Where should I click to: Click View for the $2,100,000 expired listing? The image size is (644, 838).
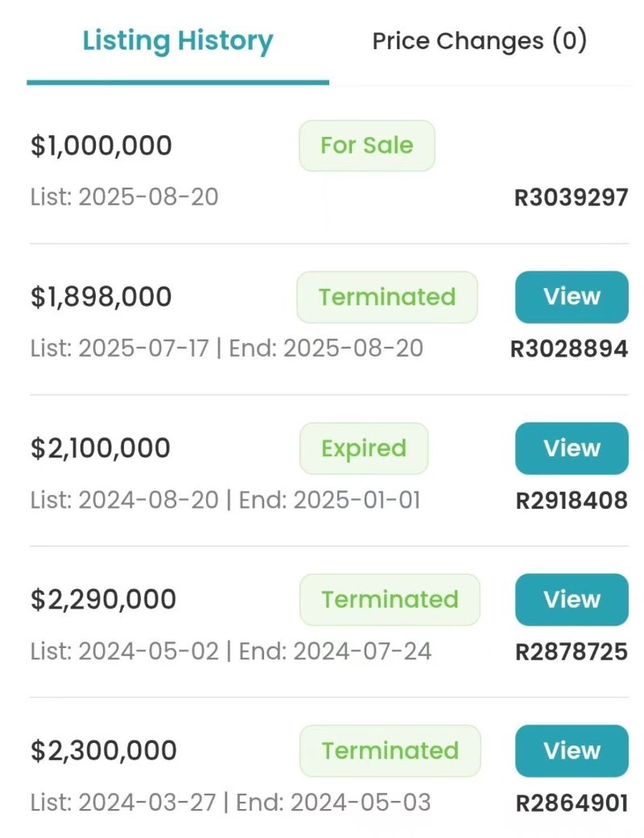point(572,448)
